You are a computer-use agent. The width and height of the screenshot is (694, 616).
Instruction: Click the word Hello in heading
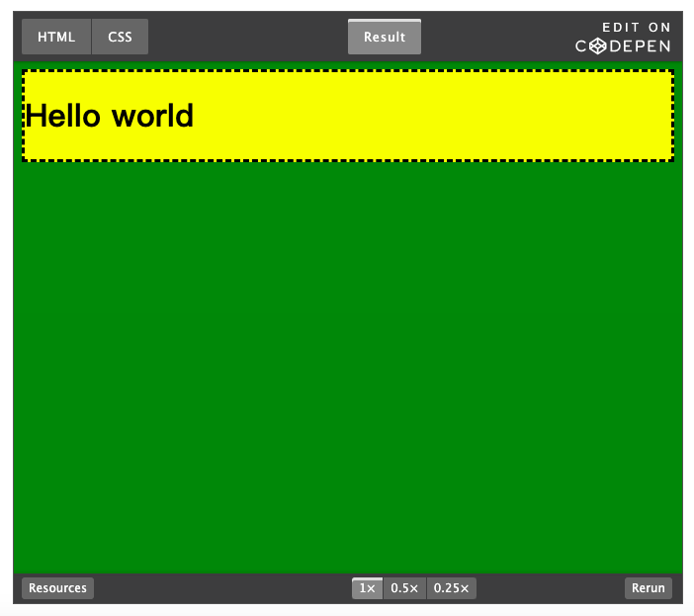point(62,116)
